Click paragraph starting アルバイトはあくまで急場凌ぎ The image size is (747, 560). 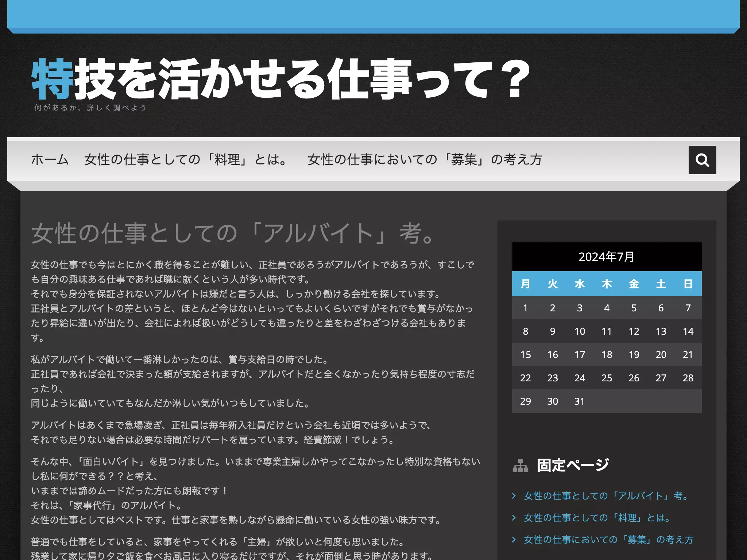pyautogui.click(x=231, y=432)
